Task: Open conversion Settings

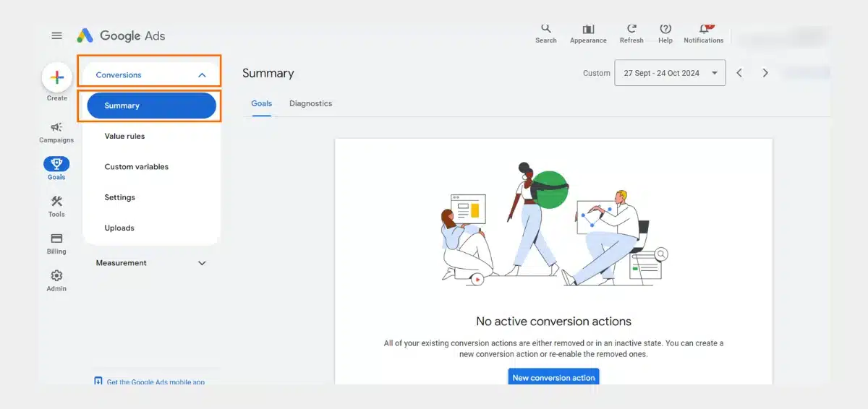Action: coord(120,197)
